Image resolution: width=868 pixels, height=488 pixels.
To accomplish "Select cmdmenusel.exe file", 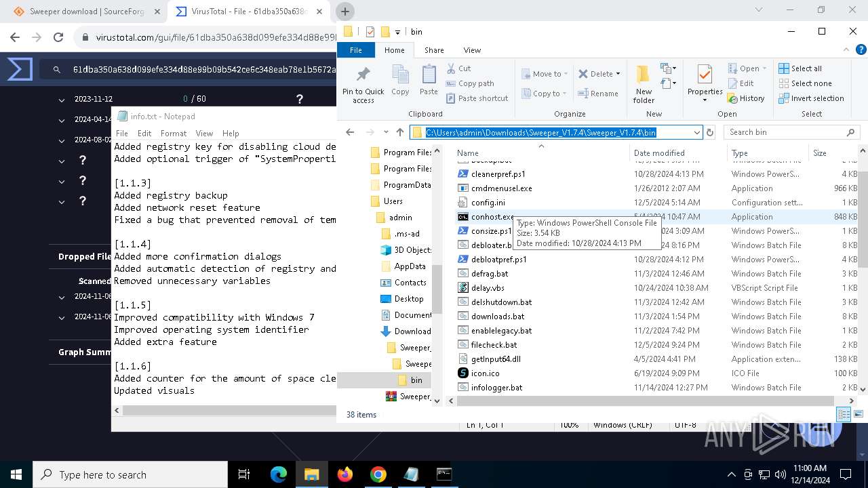I will coord(501,188).
